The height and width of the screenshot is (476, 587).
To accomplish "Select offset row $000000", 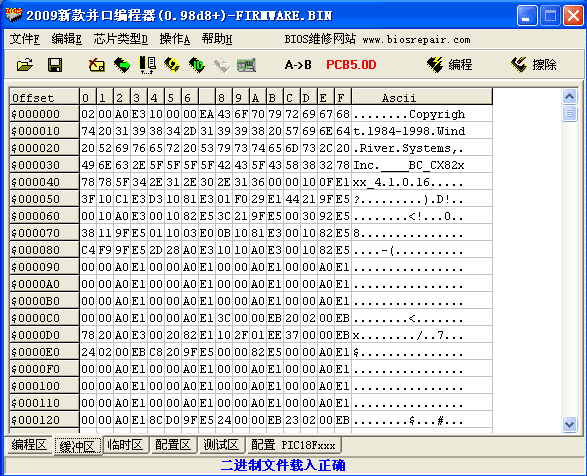I will [x=44, y=114].
